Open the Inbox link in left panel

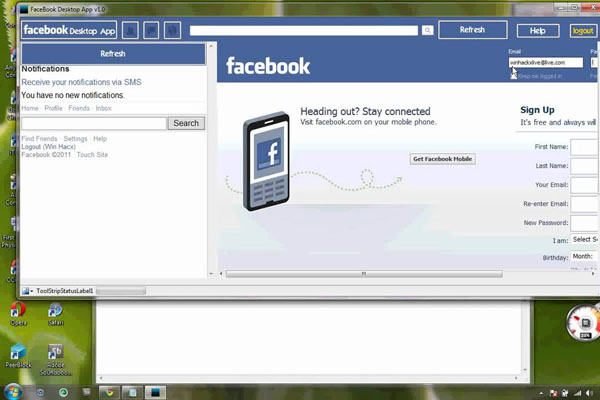coord(104,108)
